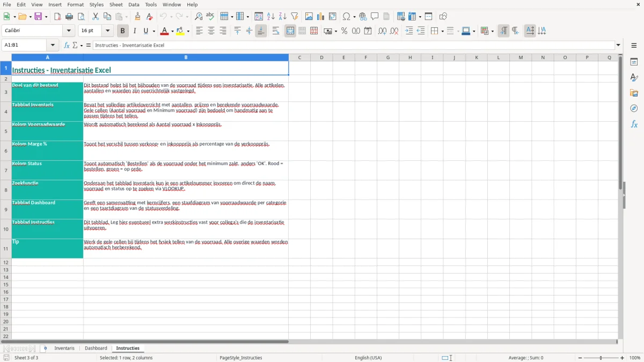The image size is (644, 362).
Task: Click the zoom in plus button
Action: point(623,358)
